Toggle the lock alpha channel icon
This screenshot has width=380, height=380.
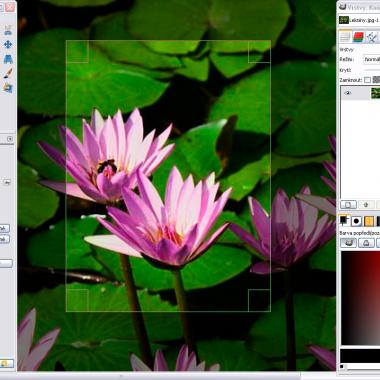(x=376, y=80)
